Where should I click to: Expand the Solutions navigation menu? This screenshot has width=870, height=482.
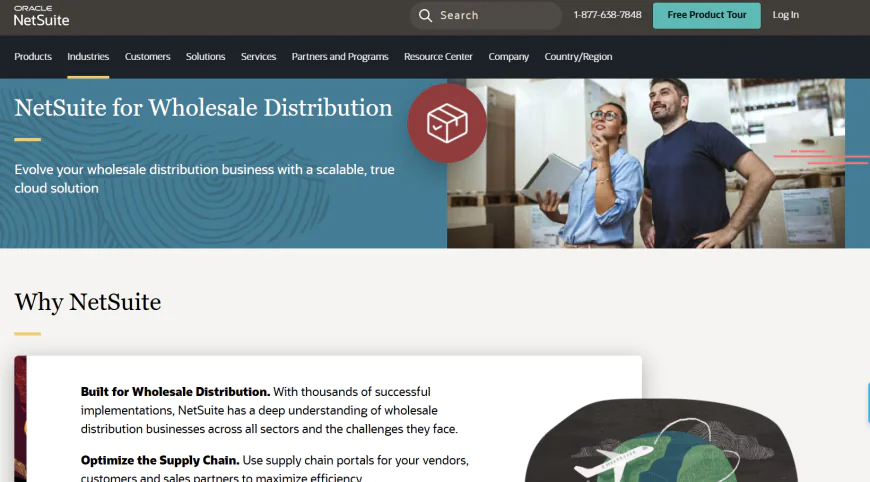click(x=205, y=57)
